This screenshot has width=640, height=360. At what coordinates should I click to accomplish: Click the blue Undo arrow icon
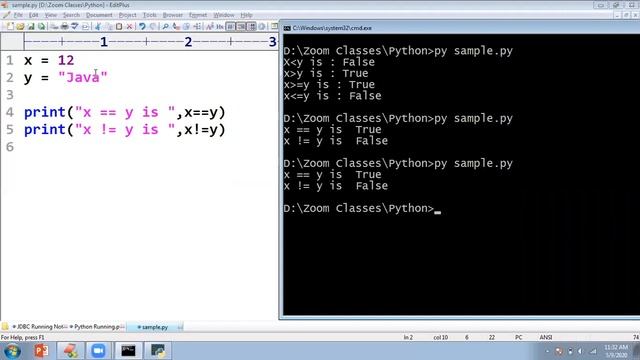coord(142,27)
